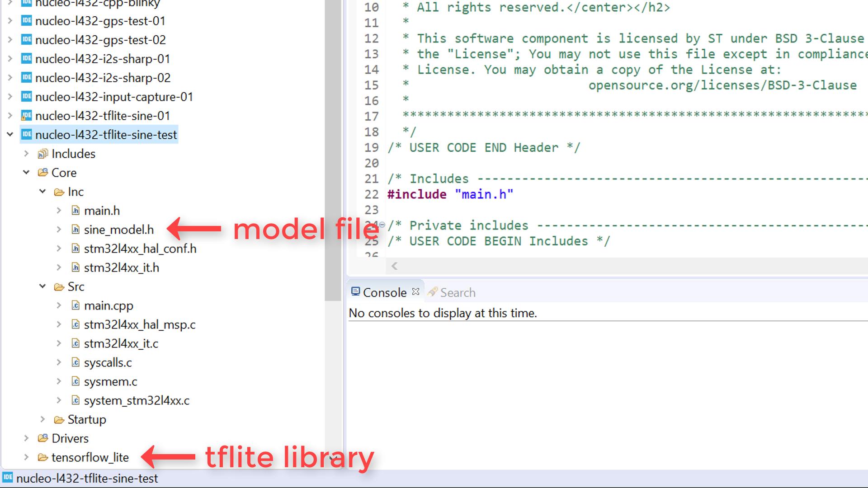Toggle visibility of Src folder
The image size is (868, 488).
click(43, 286)
